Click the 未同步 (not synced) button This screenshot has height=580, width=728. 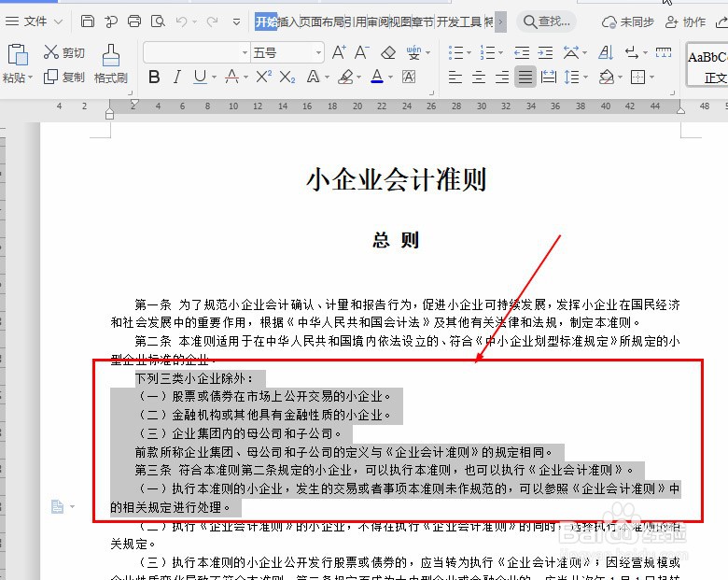click(628, 21)
